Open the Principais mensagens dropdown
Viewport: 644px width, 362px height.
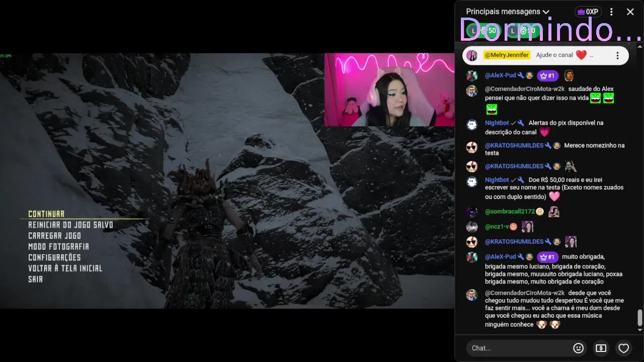(x=508, y=12)
